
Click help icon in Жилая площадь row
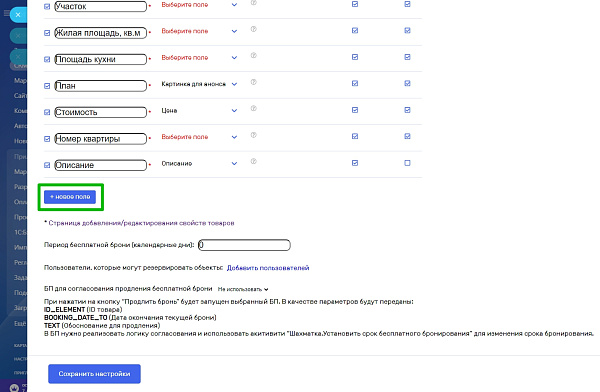coord(253,29)
